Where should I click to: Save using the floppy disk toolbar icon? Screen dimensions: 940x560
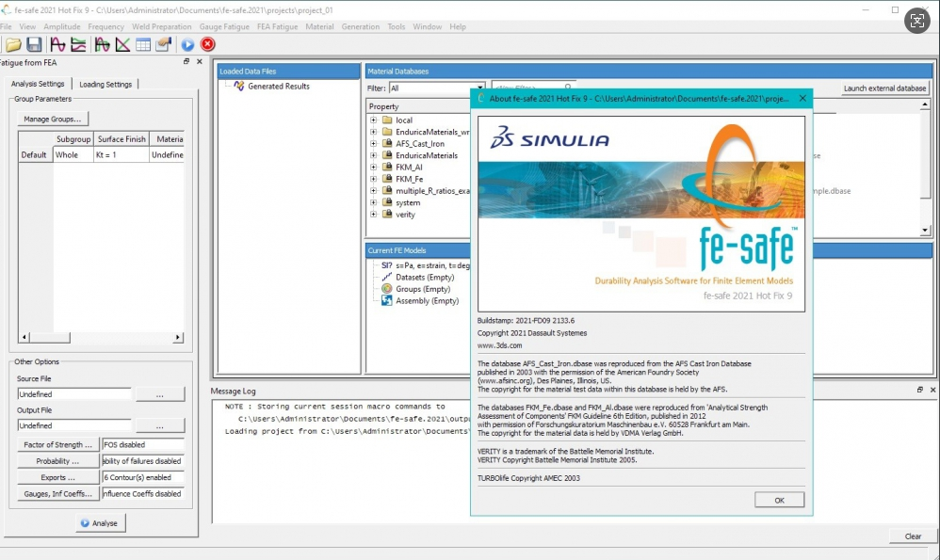(34, 44)
